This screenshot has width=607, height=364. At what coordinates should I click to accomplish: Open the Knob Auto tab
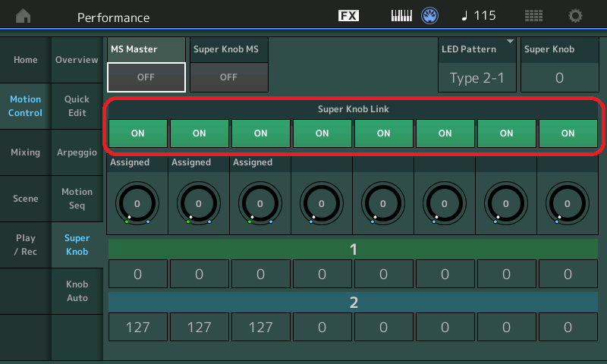coord(77,291)
